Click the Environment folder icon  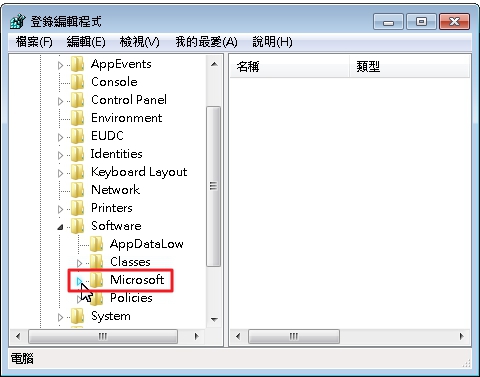point(77,118)
